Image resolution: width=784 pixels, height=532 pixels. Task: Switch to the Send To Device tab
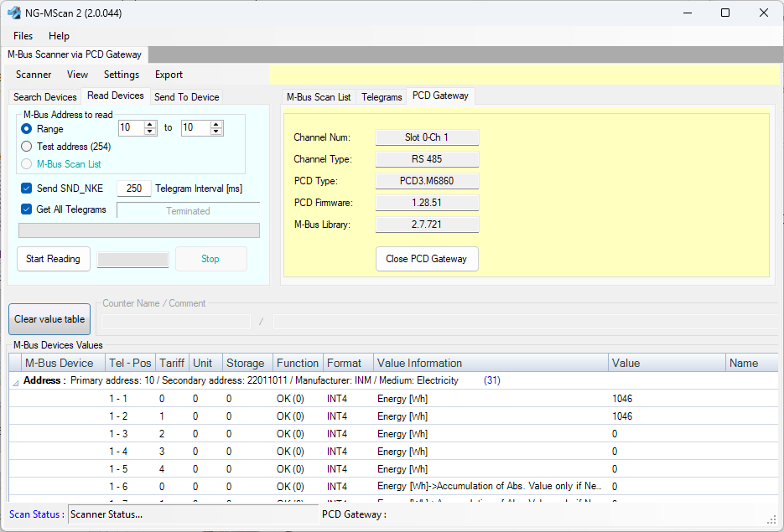[186, 97]
